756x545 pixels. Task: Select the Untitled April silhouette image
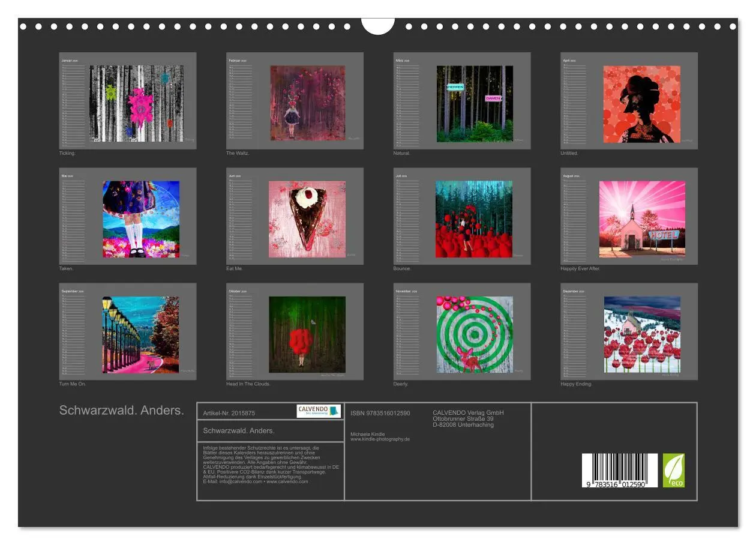click(x=642, y=104)
